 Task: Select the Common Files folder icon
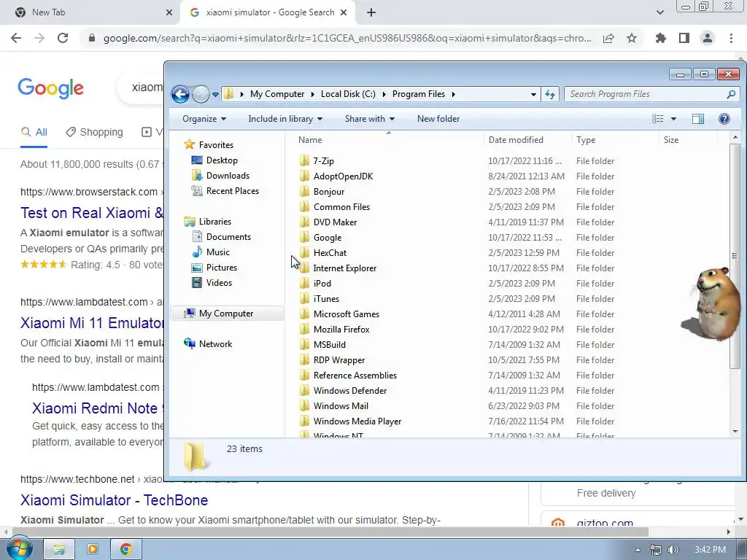tap(304, 206)
